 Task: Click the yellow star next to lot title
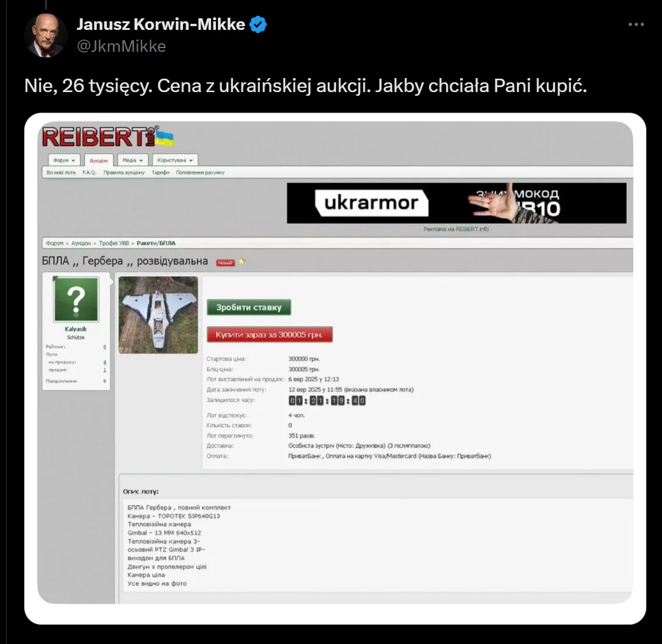(242, 262)
